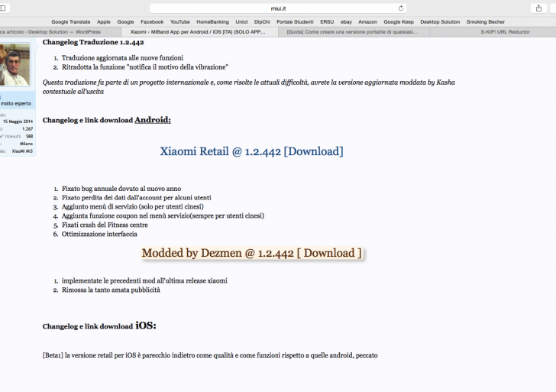Viewport: 556px width, 392px height.
Task: Open the Portale Studenti bookmark
Action: (295, 21)
